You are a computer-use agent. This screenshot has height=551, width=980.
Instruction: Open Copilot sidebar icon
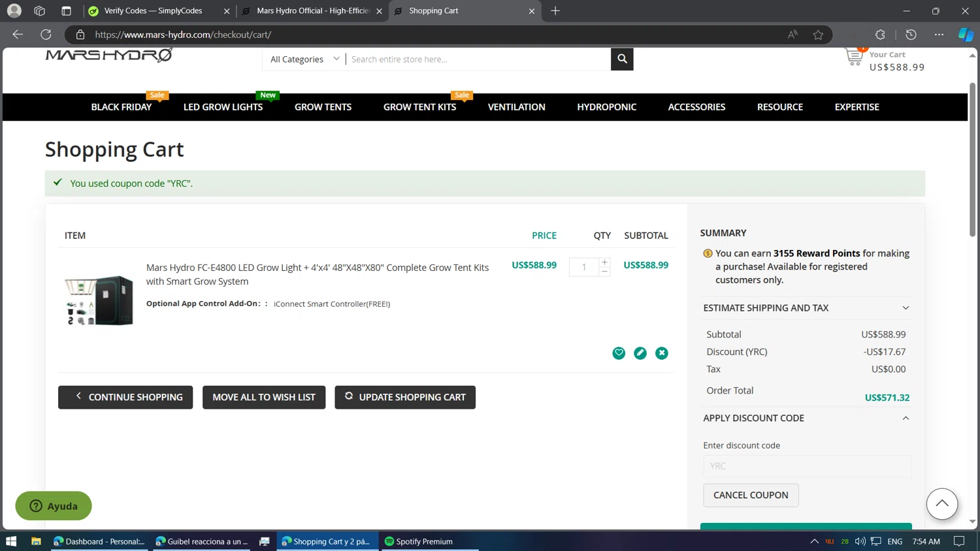[966, 35]
